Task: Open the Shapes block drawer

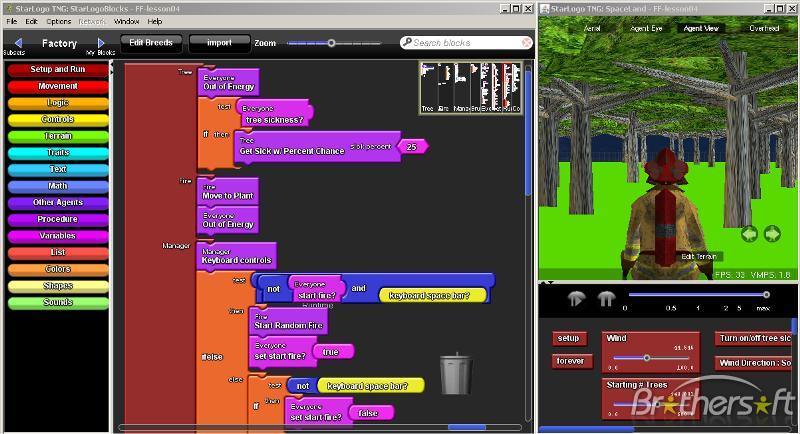Action: [x=58, y=286]
